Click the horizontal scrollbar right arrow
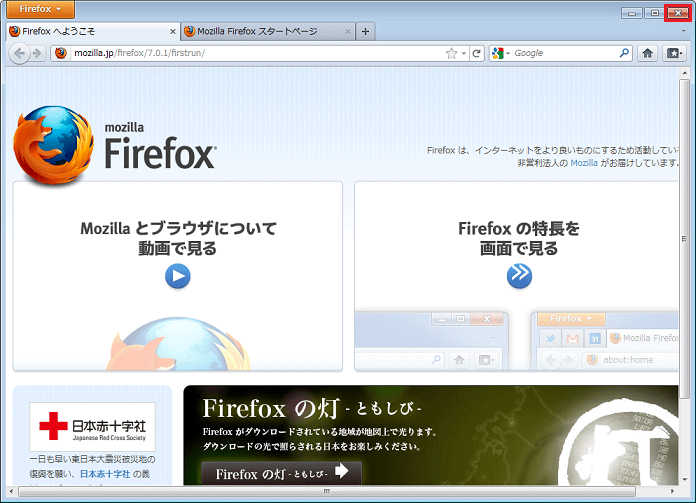 pyautogui.click(x=672, y=491)
